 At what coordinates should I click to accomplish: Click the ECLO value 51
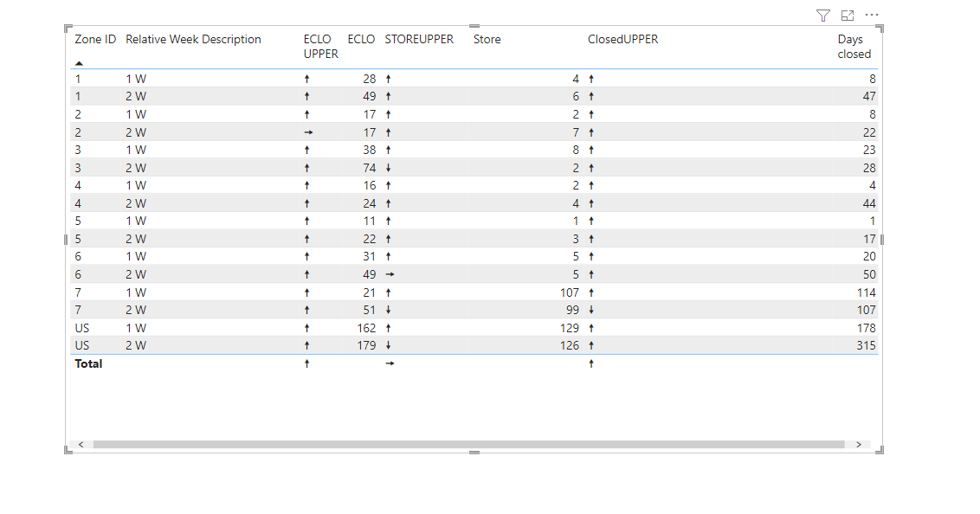pos(370,310)
